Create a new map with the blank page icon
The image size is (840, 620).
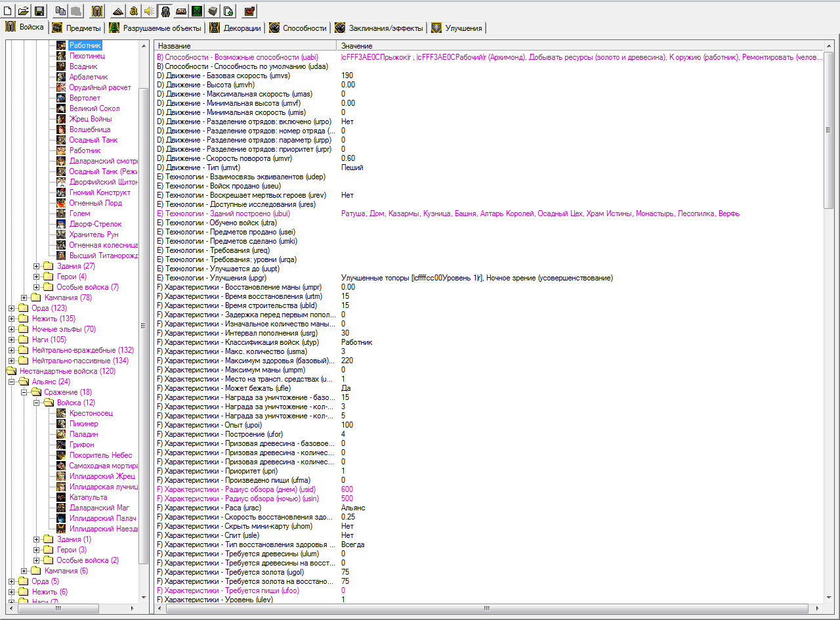pyautogui.click(x=8, y=11)
